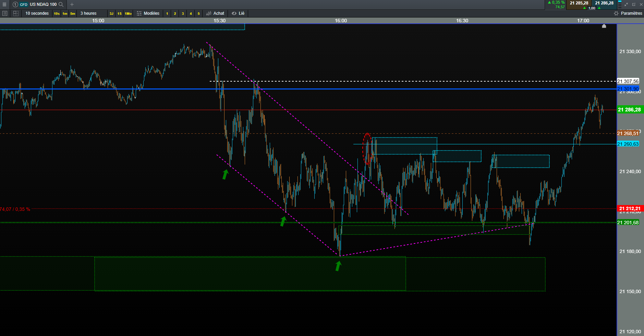Click the 74,57 change value
This screenshot has width=644, height=336.
560,7
